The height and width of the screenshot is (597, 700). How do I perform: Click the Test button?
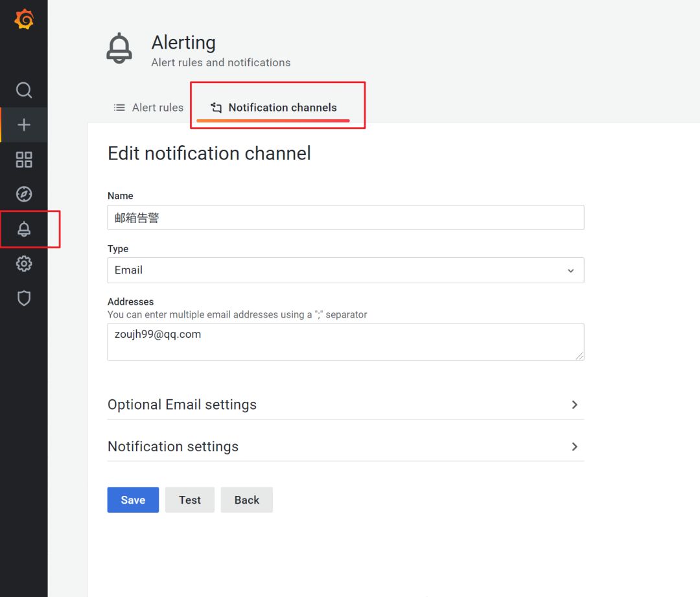tap(190, 500)
